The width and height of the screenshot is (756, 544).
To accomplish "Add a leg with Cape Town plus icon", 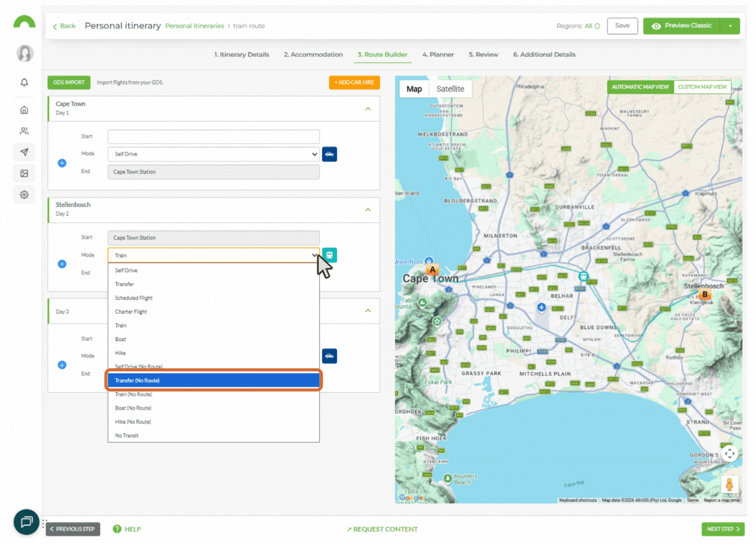I will point(62,163).
